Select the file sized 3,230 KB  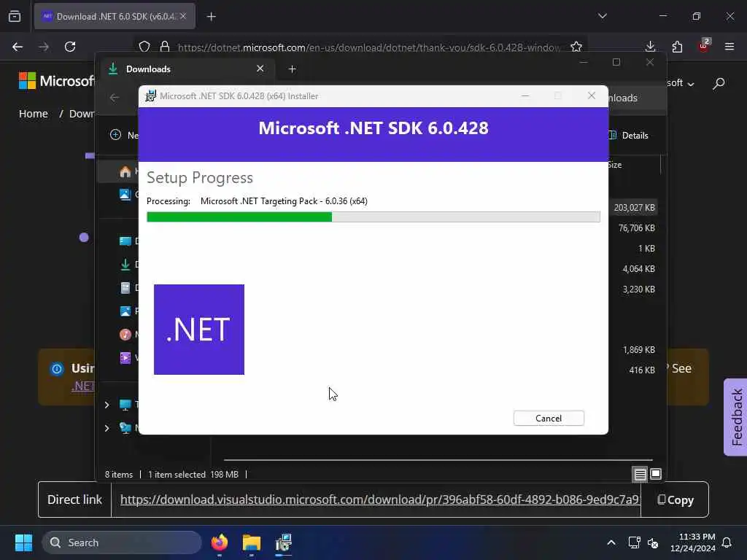tap(638, 289)
